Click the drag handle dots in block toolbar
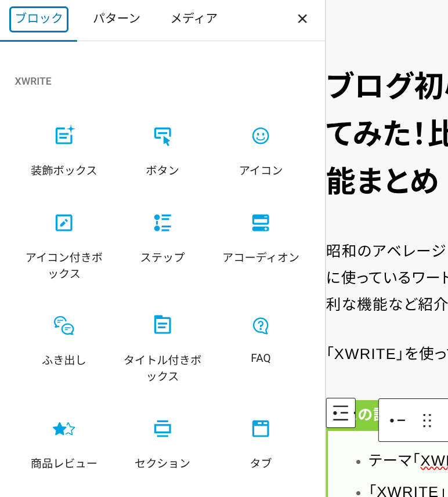The height and width of the screenshot is (497, 448). (427, 420)
